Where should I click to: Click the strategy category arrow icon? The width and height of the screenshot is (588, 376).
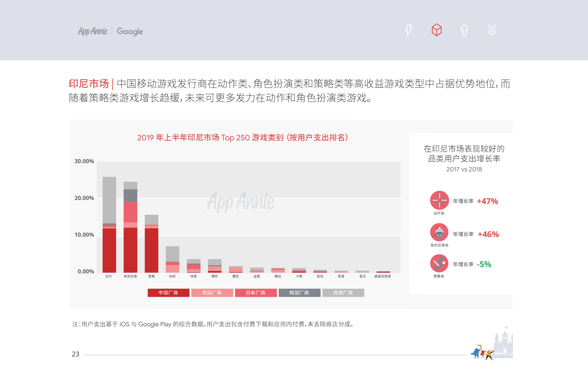pyautogui.click(x=439, y=263)
